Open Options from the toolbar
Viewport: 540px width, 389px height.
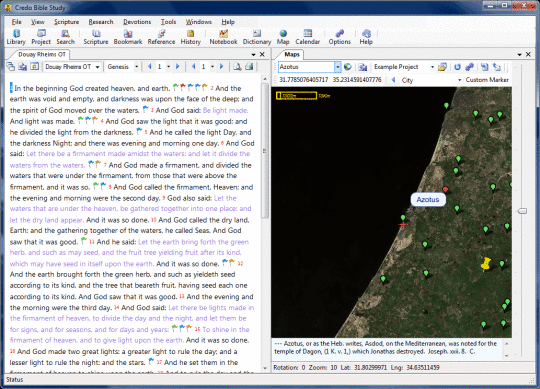tap(340, 37)
